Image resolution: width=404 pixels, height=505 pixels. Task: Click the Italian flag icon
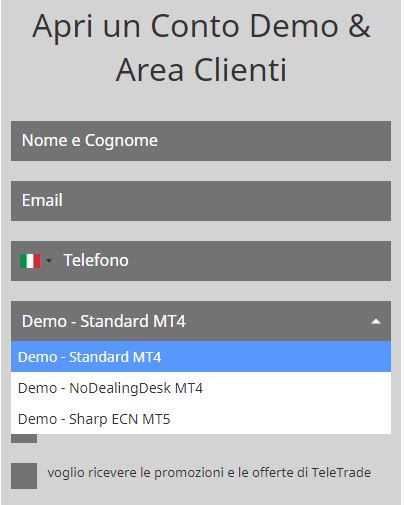[30, 261]
